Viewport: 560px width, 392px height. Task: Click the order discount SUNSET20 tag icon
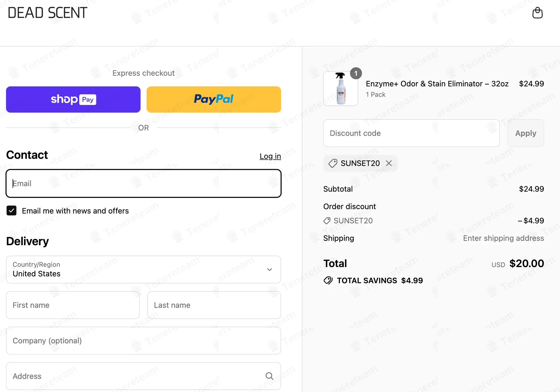click(327, 221)
